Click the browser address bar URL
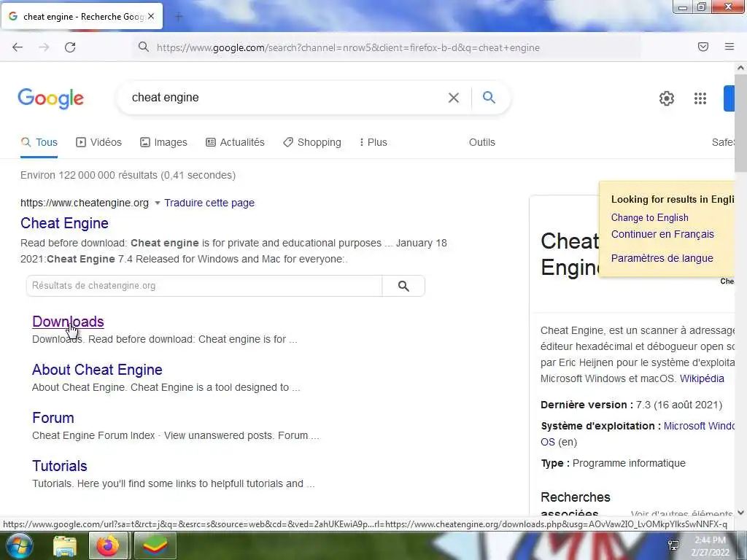This screenshot has width=747, height=560. pos(348,47)
